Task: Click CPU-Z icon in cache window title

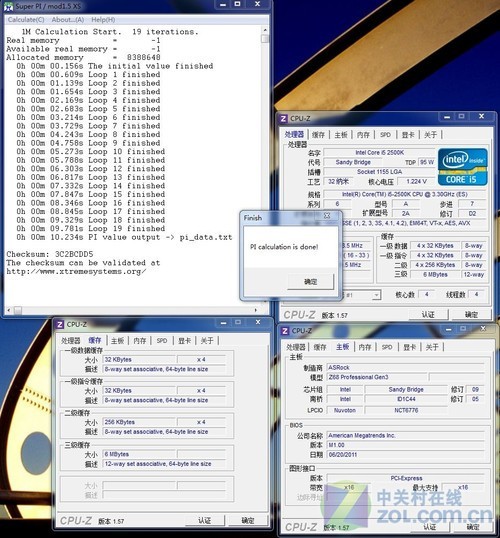Action: pos(59,324)
